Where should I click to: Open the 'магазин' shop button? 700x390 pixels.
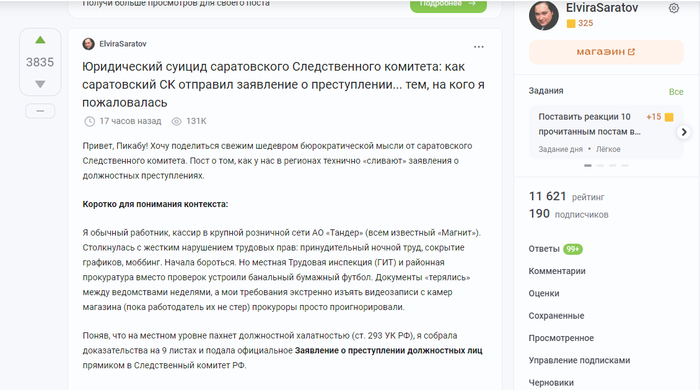pyautogui.click(x=606, y=52)
